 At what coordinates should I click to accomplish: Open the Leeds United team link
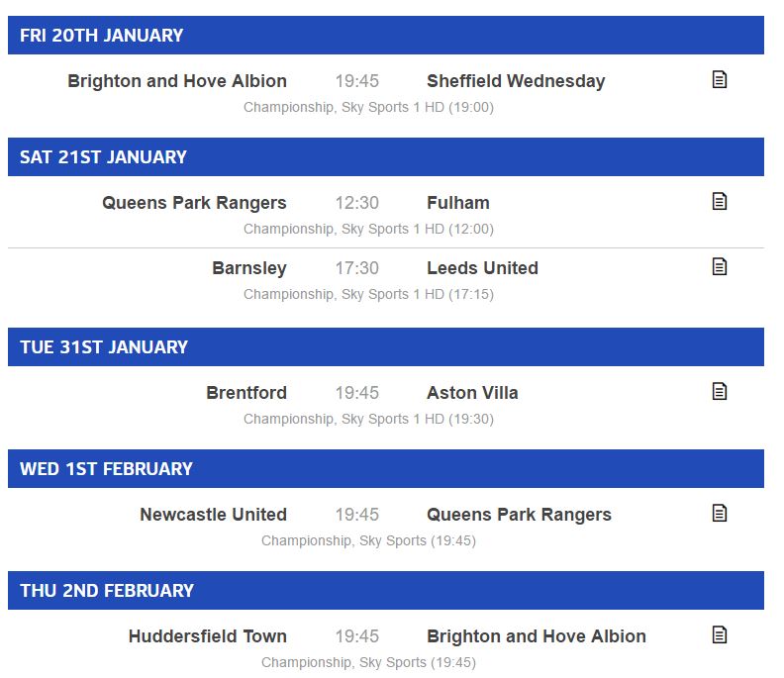coord(482,268)
